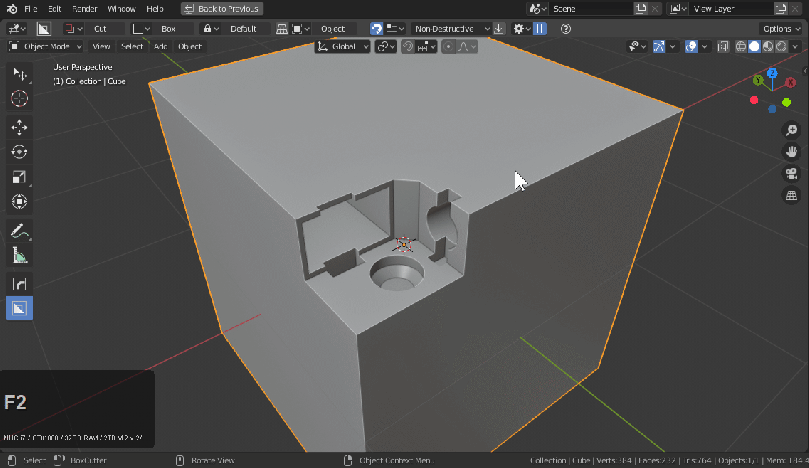Screen dimensions: 809x468
Task: Open the Window menu
Action: click(x=121, y=8)
